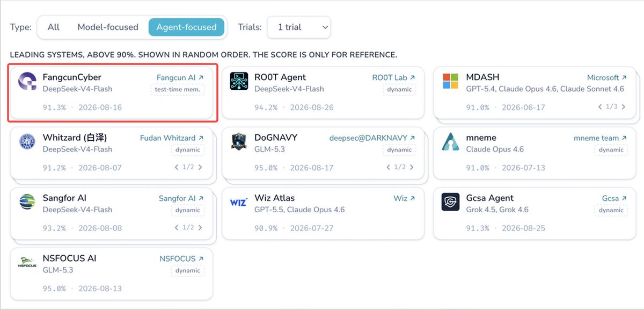
Task: Go to next entry on Whitzard card
Action: point(200,168)
